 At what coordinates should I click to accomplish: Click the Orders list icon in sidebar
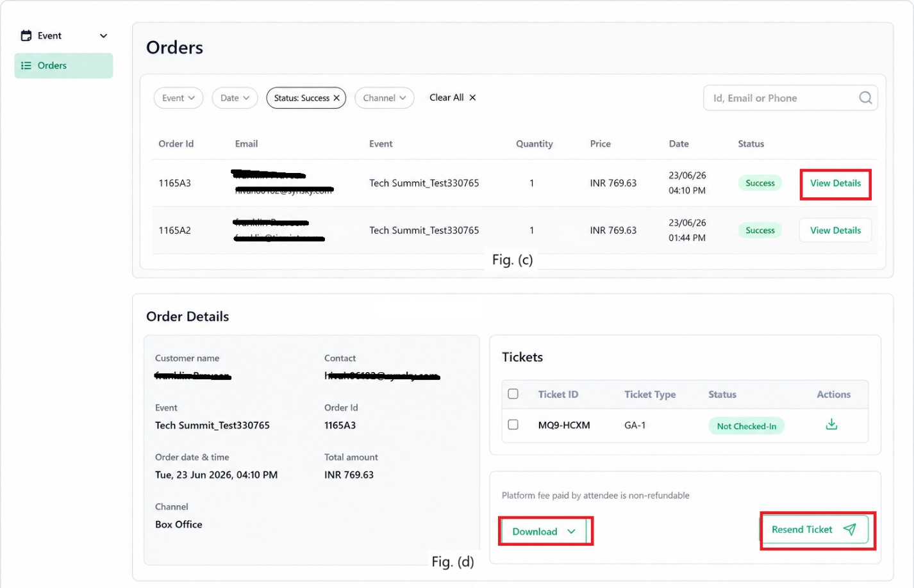26,65
